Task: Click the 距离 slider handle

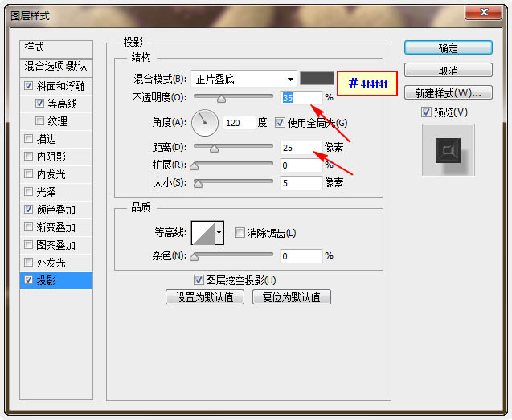Action: pos(214,149)
